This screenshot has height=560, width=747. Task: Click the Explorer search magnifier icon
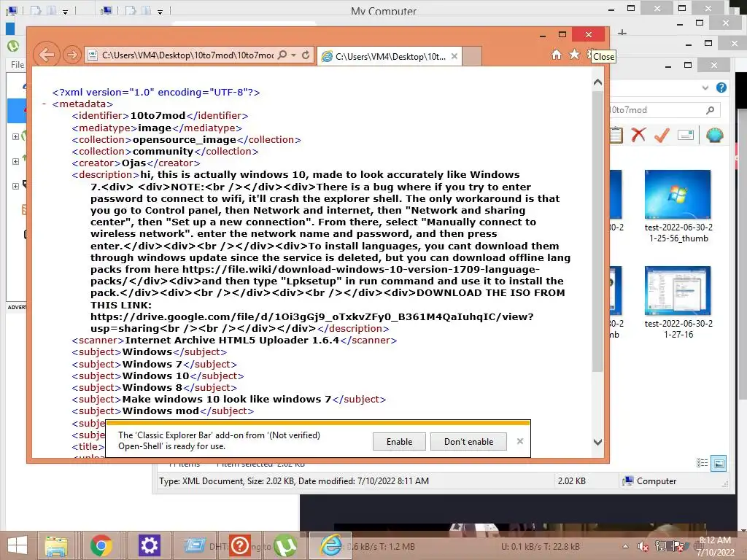[711, 110]
